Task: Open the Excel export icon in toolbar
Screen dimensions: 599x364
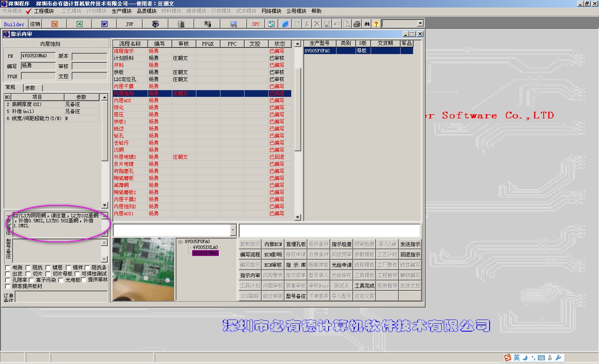Action: coord(79,24)
